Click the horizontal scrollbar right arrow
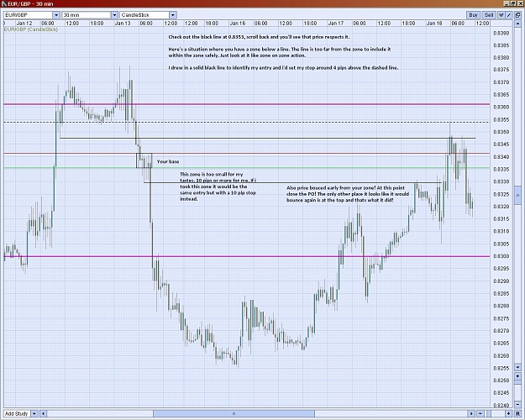The width and height of the screenshot is (525, 420). [471, 413]
